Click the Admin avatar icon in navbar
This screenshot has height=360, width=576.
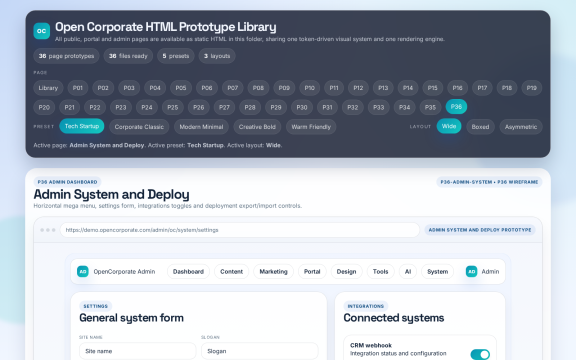[x=471, y=271]
